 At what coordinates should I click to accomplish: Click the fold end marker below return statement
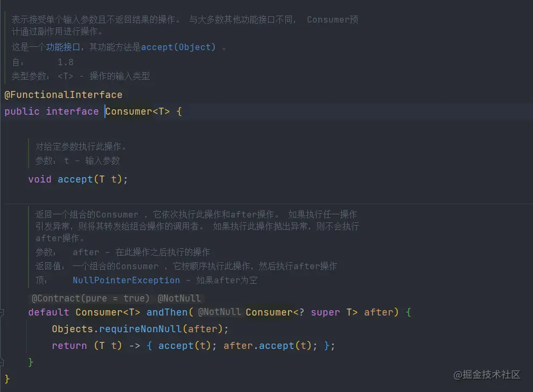tap(3, 362)
